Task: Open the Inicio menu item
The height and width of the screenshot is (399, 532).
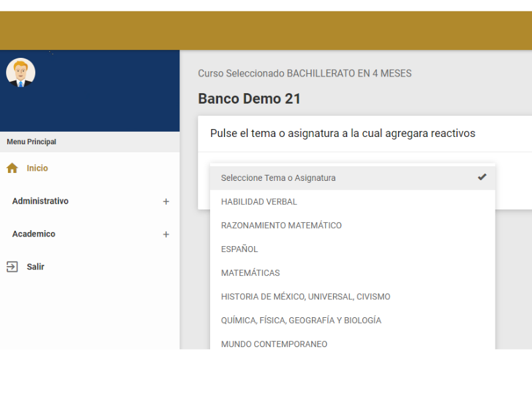Action: click(37, 168)
